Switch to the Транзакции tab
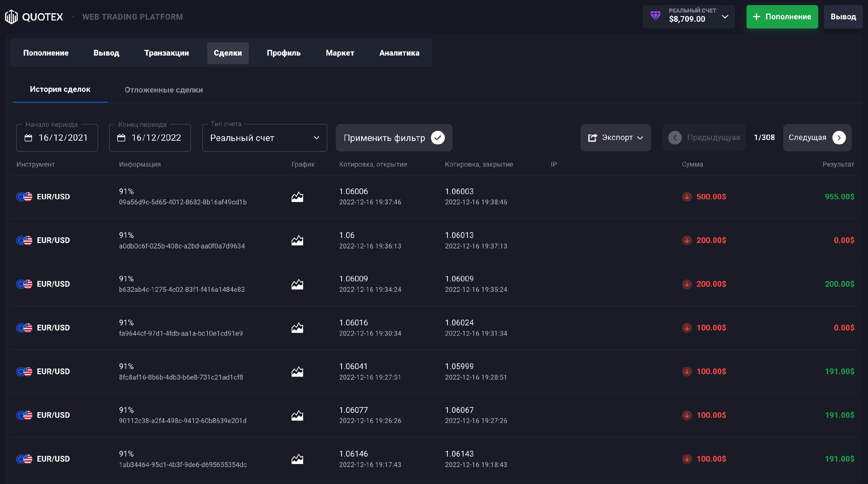 (166, 53)
